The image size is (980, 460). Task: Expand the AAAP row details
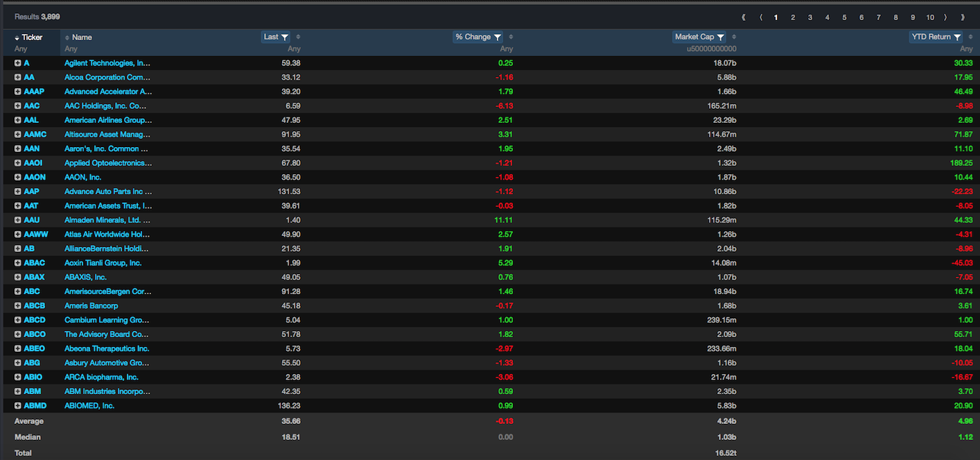(x=18, y=92)
